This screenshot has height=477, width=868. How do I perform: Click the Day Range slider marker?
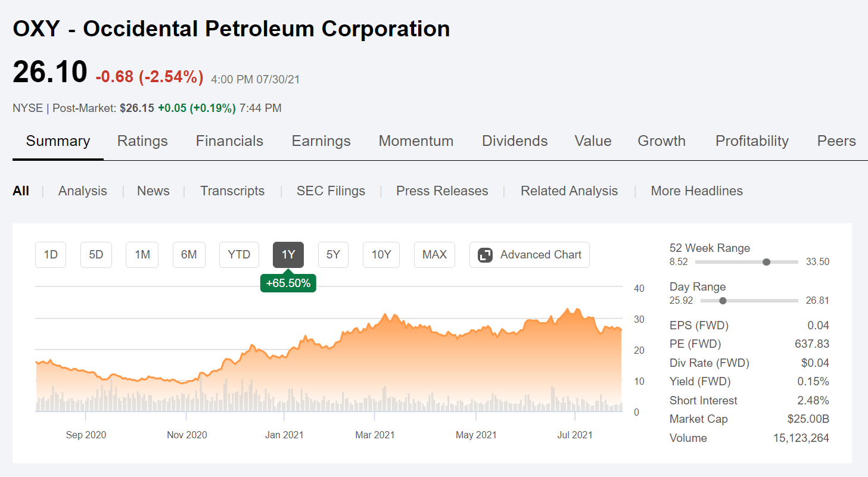(723, 301)
